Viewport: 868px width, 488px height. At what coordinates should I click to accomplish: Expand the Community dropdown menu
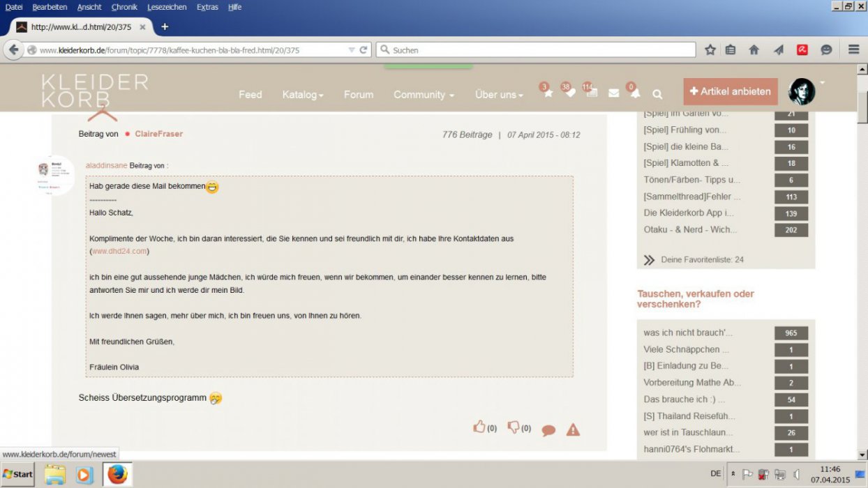pyautogui.click(x=423, y=95)
